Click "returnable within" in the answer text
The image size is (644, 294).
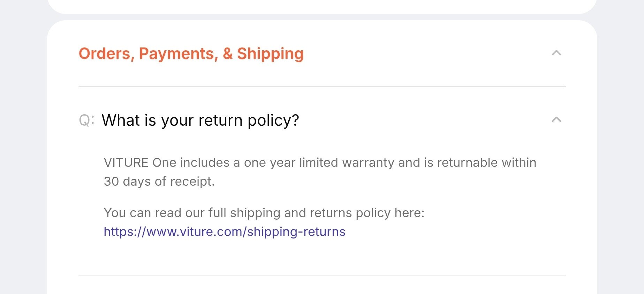(486, 163)
